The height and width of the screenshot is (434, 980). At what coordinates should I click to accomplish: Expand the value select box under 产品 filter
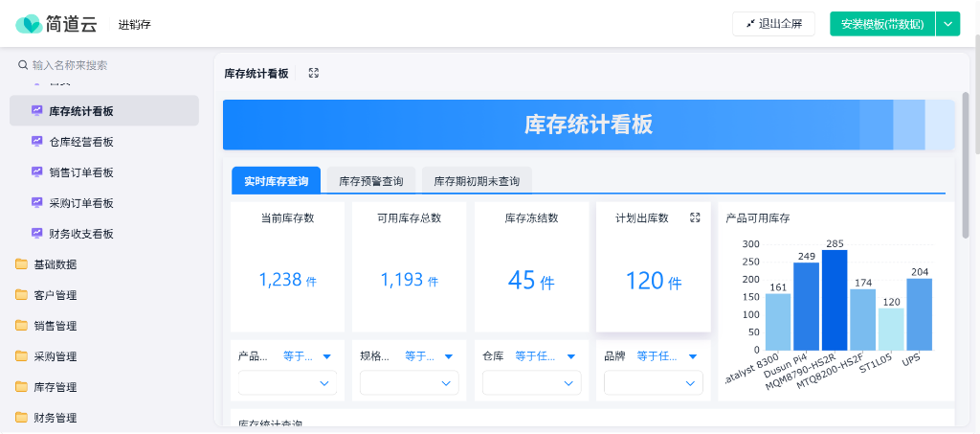(x=287, y=382)
